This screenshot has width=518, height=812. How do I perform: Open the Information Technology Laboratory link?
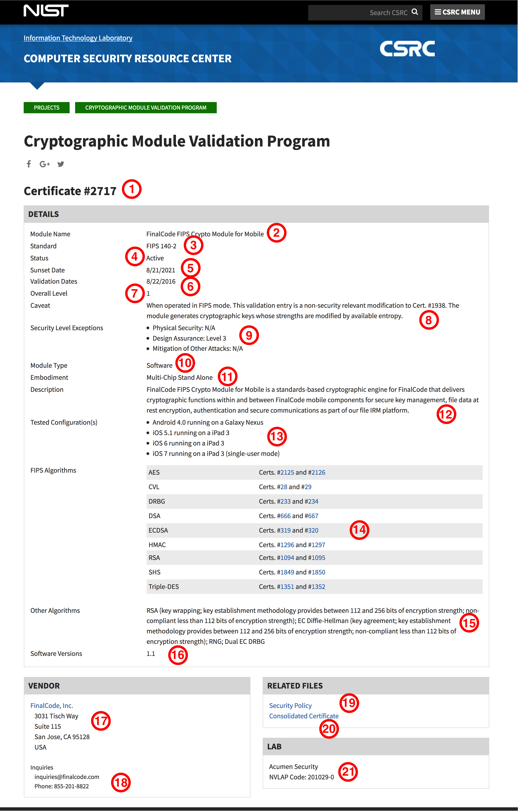[x=78, y=38]
